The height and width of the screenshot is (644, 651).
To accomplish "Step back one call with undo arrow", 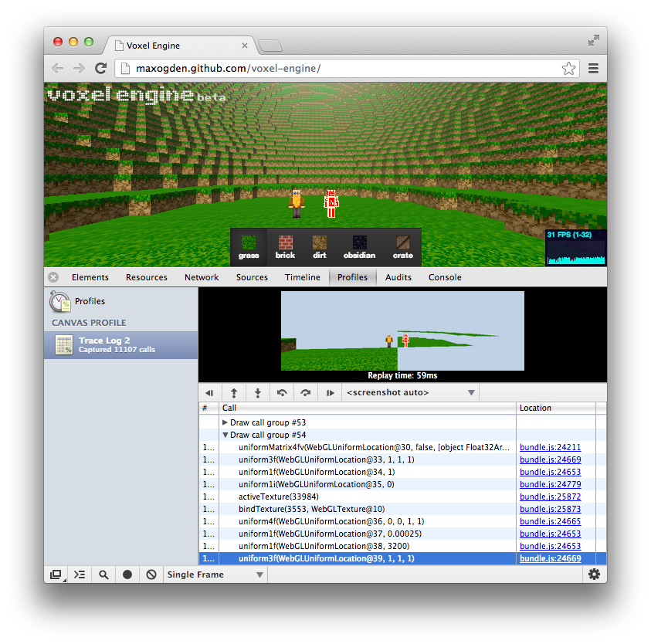I will tap(282, 393).
